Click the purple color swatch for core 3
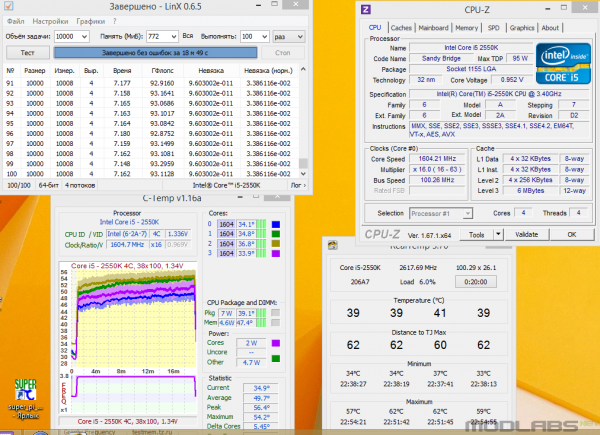The image size is (600, 435). [276, 253]
